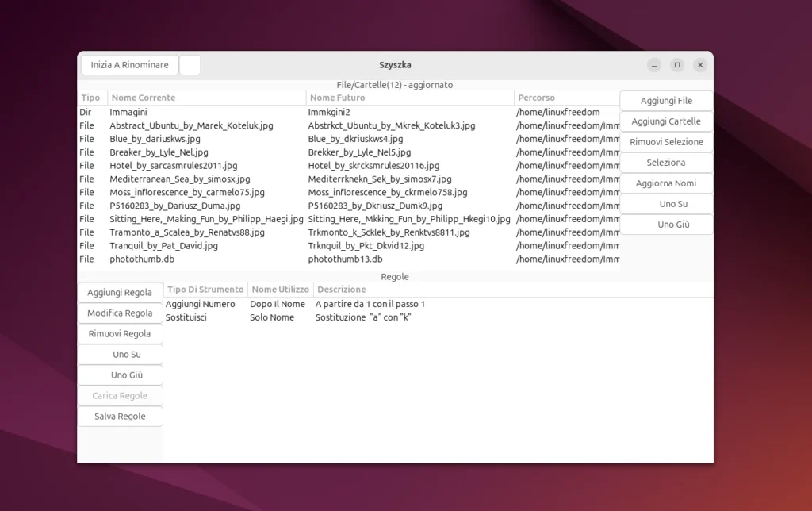The width and height of the screenshot is (812, 511).
Task: Click the Inizia A Rinominare button
Action: pyautogui.click(x=129, y=65)
